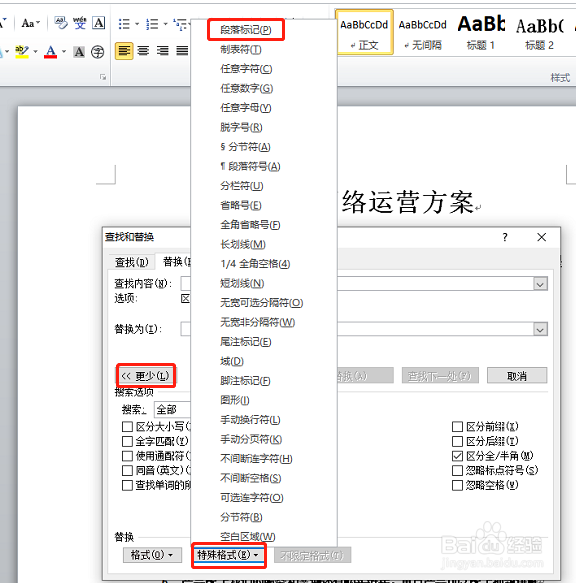Click the 查找下一处(F) button
This screenshot has height=583, width=576.
coord(440,376)
